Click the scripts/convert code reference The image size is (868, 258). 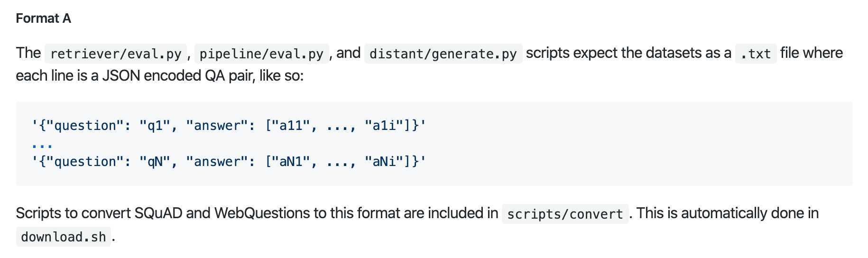pyautogui.click(x=565, y=214)
